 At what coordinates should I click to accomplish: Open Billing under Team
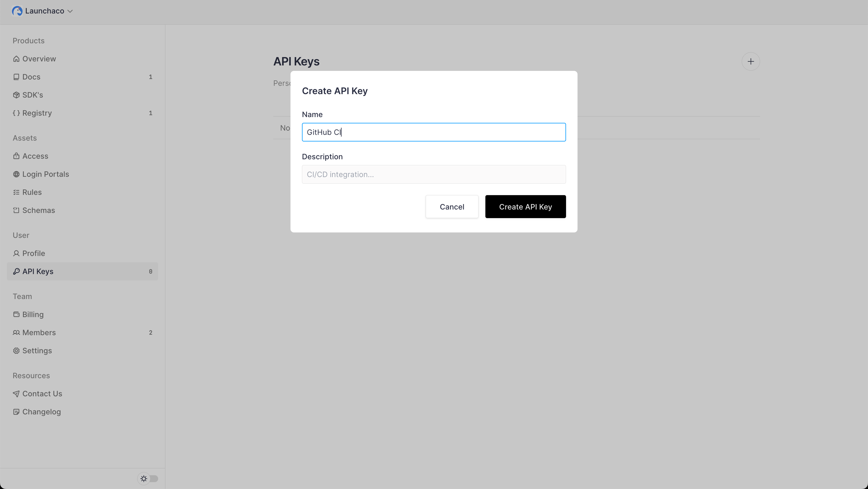pos(82,315)
